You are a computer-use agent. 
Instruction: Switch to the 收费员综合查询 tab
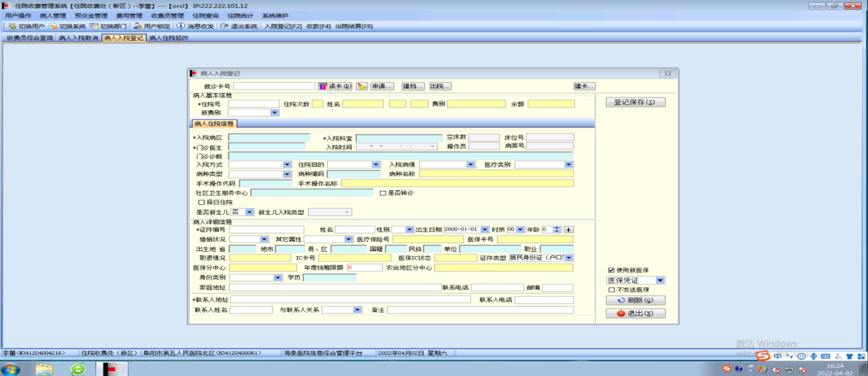30,38
